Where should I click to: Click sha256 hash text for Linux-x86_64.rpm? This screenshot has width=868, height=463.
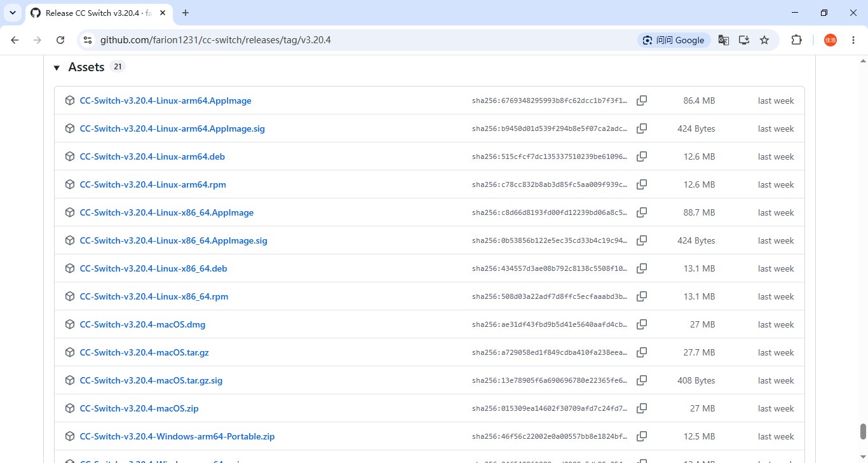[550, 296]
